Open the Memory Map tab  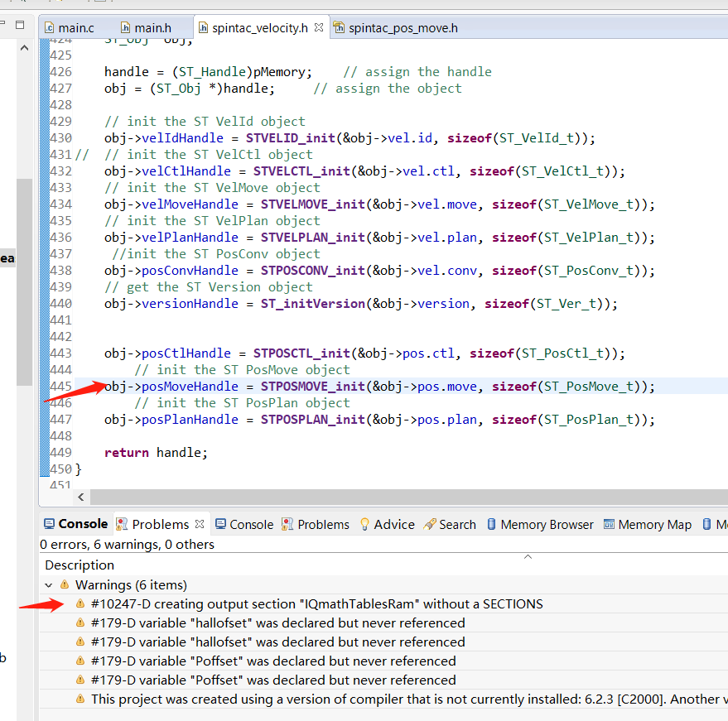648,524
